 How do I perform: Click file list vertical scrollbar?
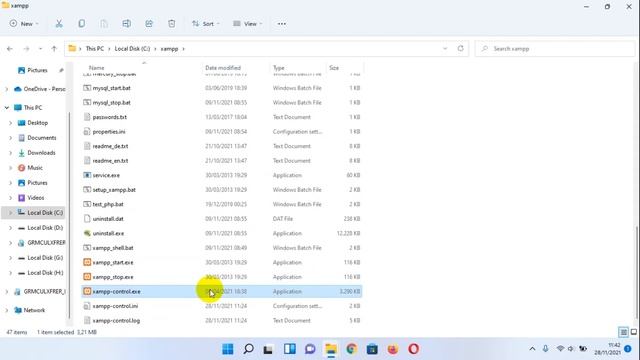(637, 271)
